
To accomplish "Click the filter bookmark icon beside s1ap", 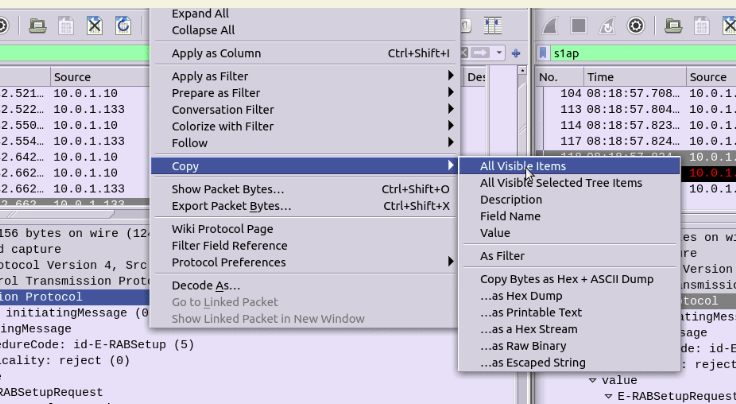I will 543,53.
